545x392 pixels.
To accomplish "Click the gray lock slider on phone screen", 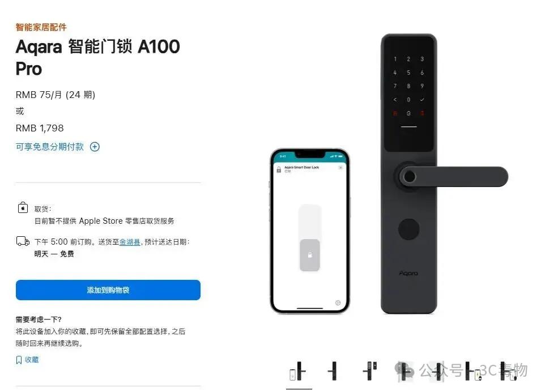I will [310, 255].
